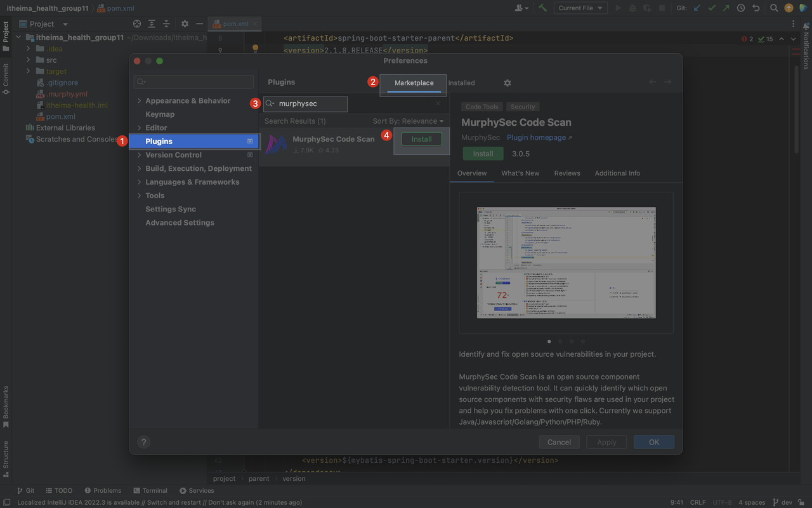Show Git history clock icon
The image size is (812, 508).
pos(741,8)
